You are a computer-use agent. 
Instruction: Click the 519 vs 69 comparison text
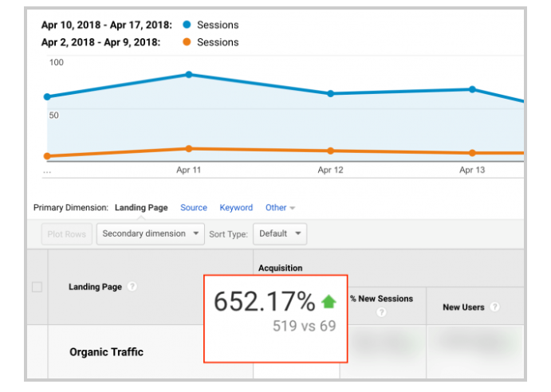pos(305,326)
